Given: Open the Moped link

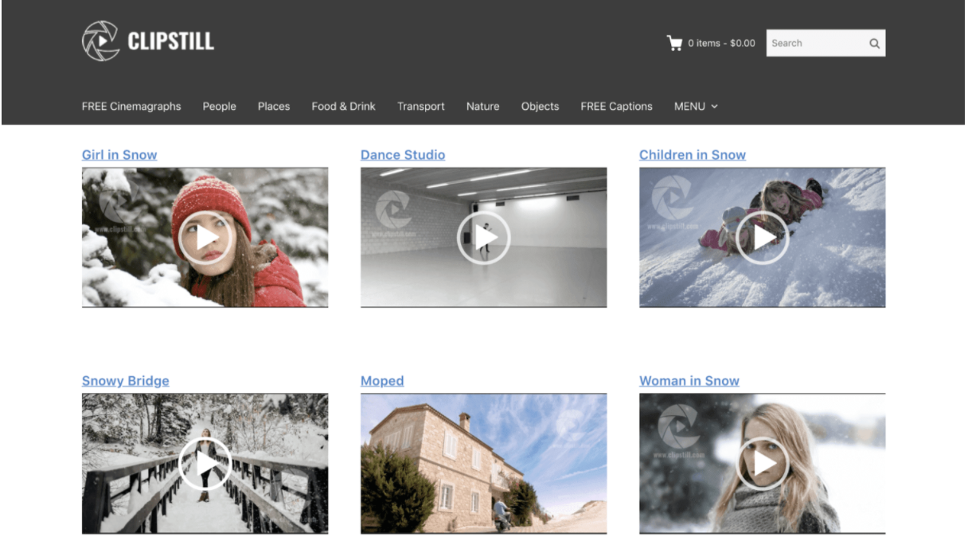Looking at the screenshot, I should click(x=382, y=380).
